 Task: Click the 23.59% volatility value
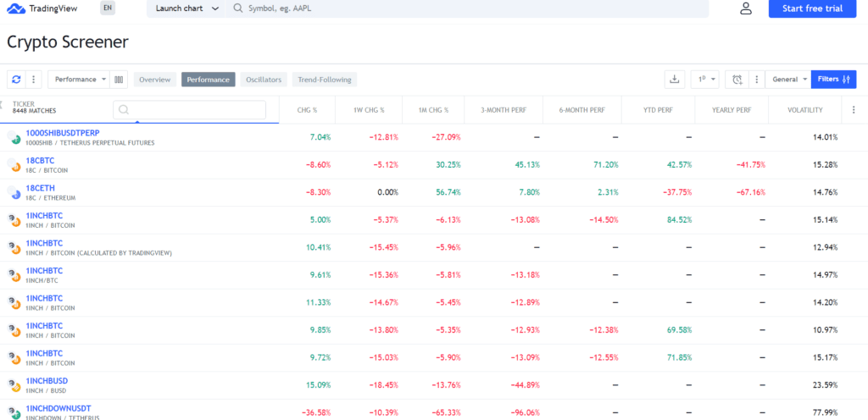click(826, 385)
